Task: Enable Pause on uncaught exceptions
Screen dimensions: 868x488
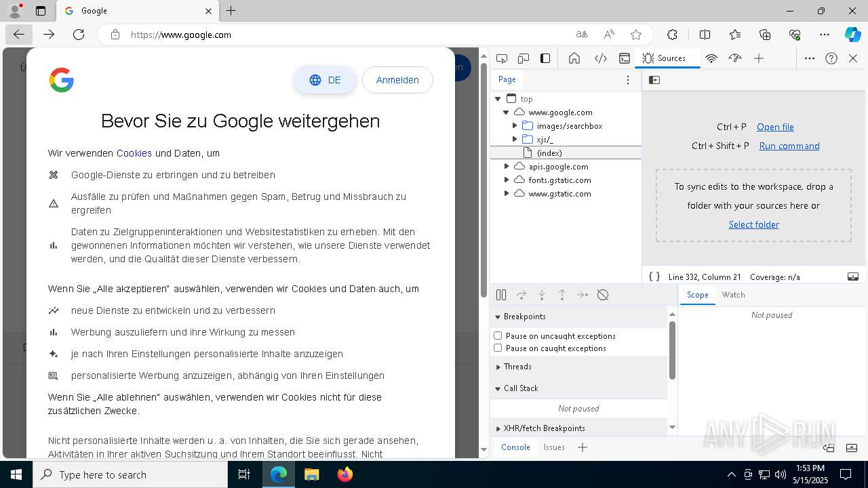Action: point(498,335)
